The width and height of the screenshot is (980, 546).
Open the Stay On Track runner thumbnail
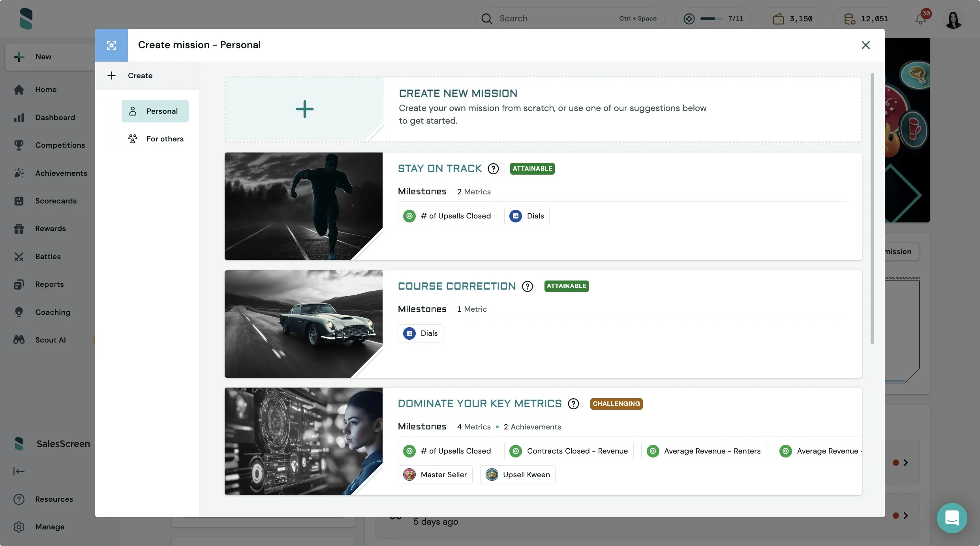[303, 206]
